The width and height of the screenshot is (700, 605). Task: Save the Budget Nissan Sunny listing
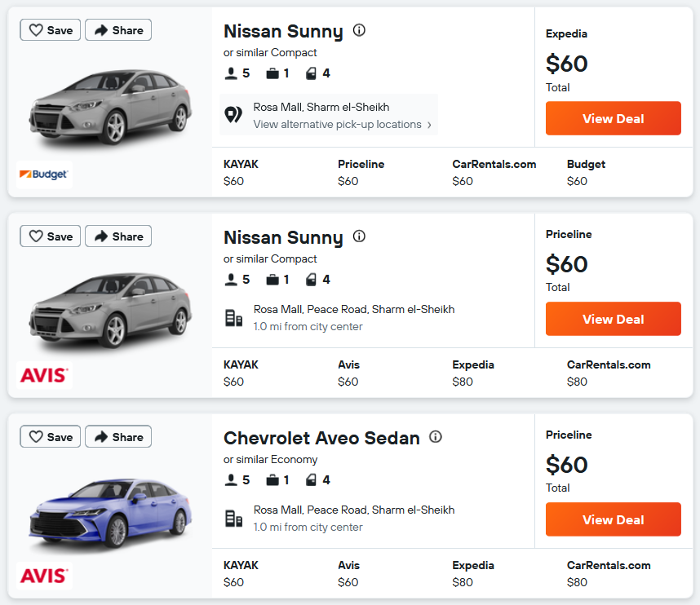[x=51, y=30]
